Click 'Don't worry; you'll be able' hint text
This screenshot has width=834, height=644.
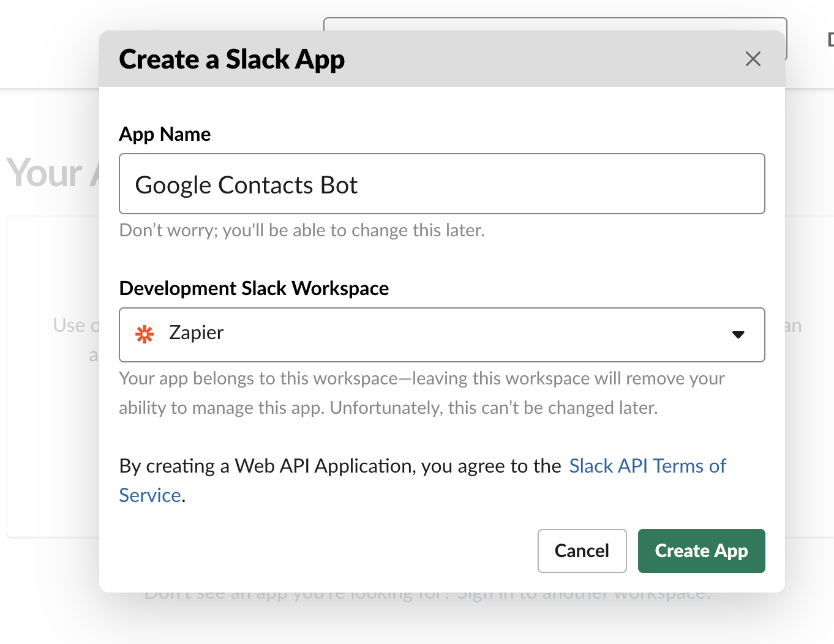(302, 230)
